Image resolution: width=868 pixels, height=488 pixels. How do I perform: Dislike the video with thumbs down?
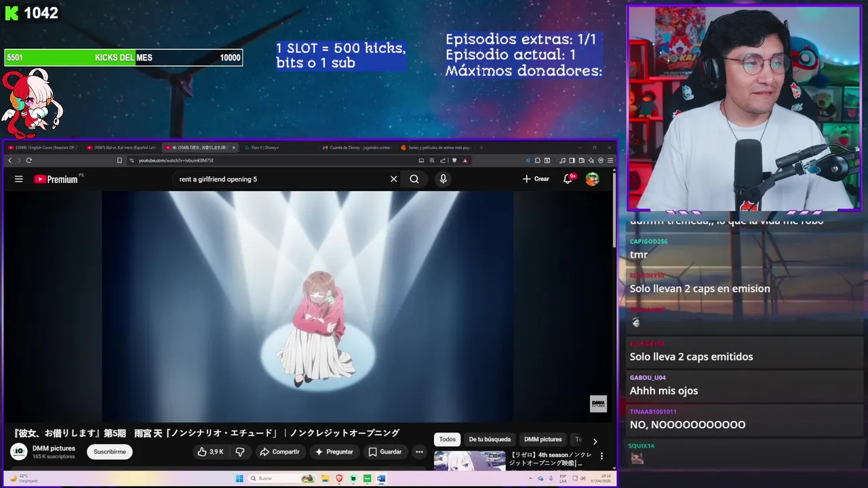pyautogui.click(x=240, y=451)
